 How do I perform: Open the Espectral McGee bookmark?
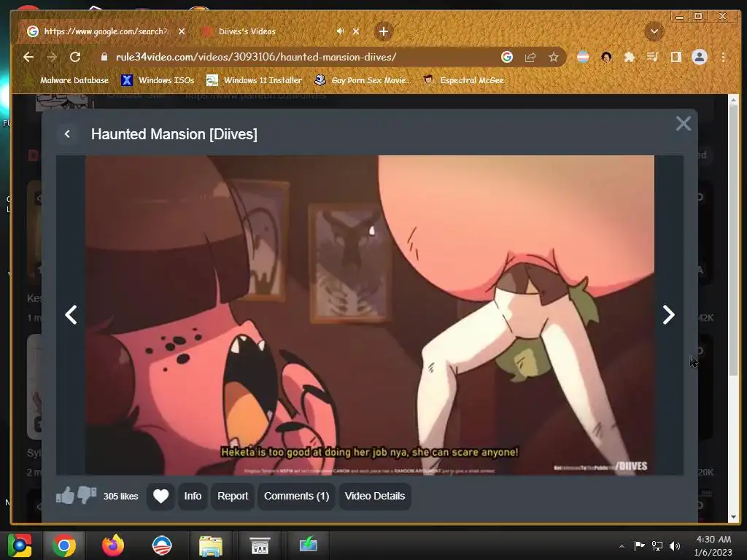463,80
